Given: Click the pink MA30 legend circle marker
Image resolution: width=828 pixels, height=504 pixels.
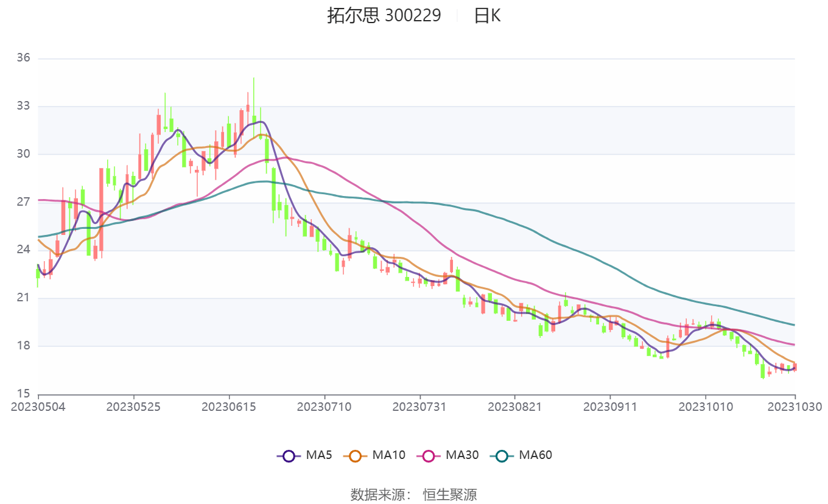Looking at the screenshot, I should tap(429, 455).
